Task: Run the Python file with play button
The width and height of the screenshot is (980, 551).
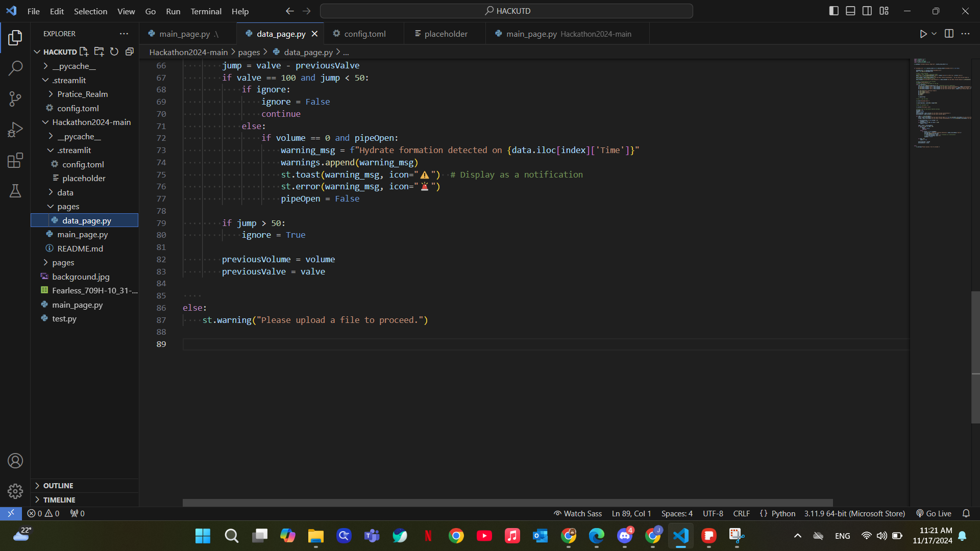Action: (923, 34)
